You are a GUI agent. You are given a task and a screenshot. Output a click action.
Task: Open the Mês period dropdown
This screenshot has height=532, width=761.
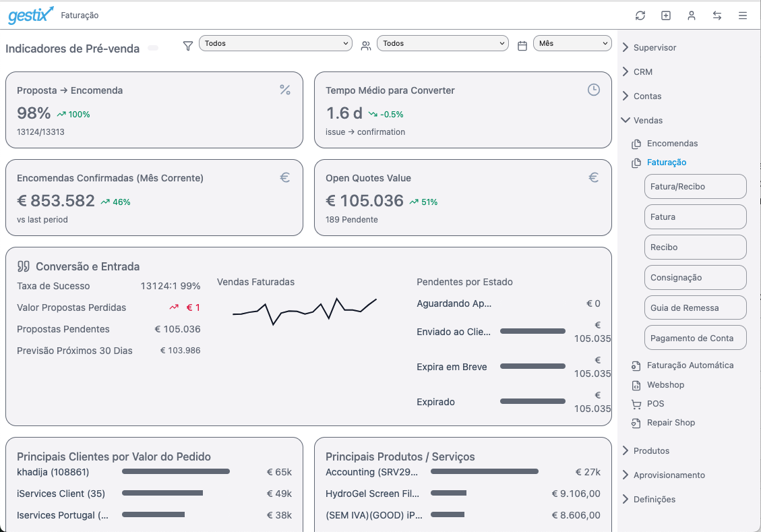572,43
